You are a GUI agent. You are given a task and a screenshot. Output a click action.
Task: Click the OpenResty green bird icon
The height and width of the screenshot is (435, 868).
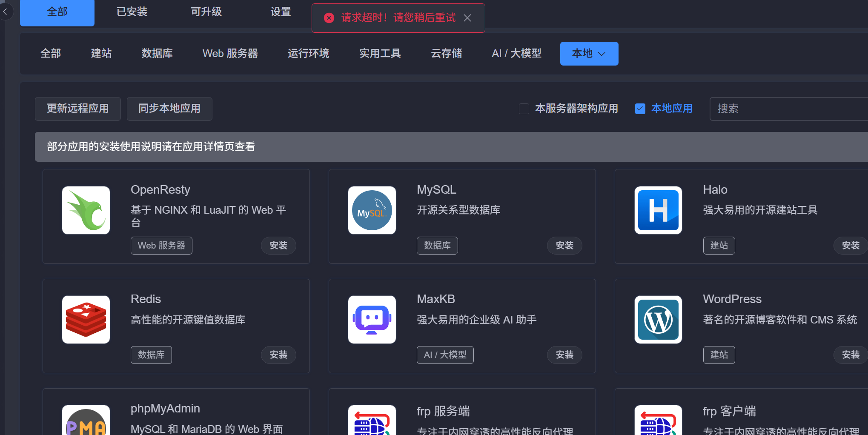click(x=86, y=210)
